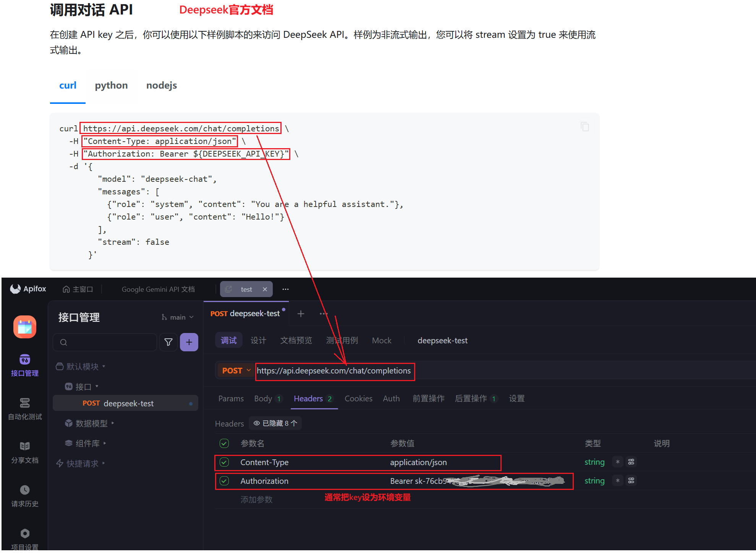This screenshot has height=556, width=756.
Task: Click the copy code icon in curl block
Action: [584, 127]
